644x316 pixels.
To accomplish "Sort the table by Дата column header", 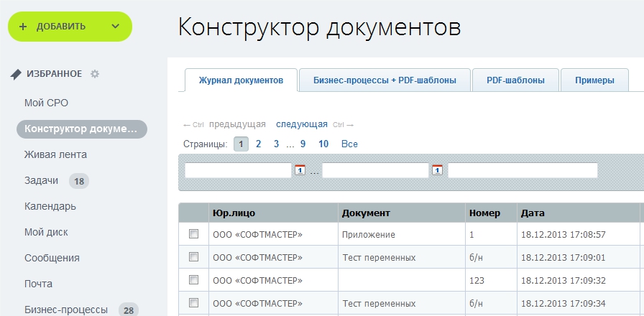I will coord(533,213).
